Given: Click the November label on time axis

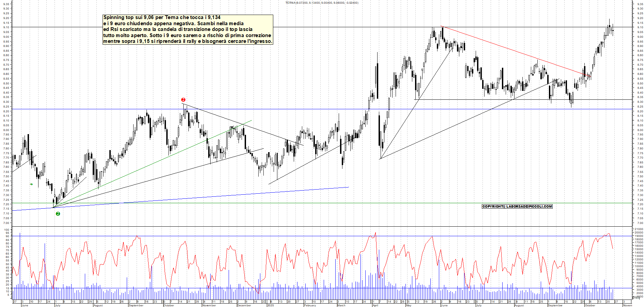Looking at the screenshot, I should (x=209, y=305).
